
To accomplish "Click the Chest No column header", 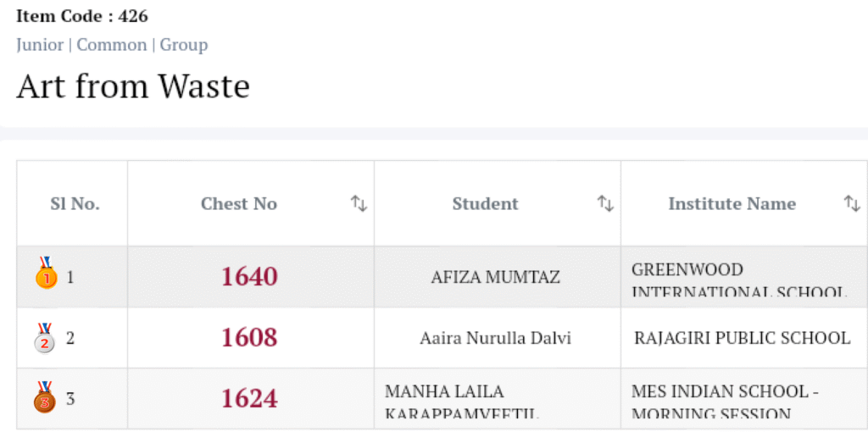I will coord(239,203).
